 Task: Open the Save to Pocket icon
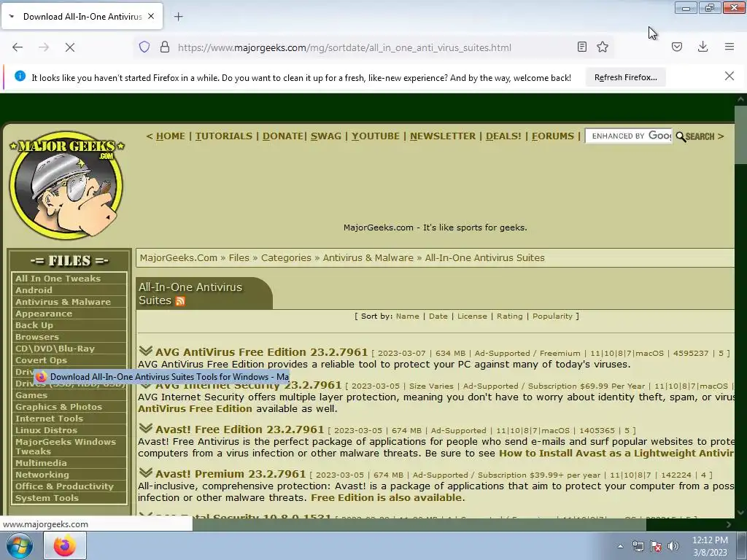pyautogui.click(x=677, y=47)
